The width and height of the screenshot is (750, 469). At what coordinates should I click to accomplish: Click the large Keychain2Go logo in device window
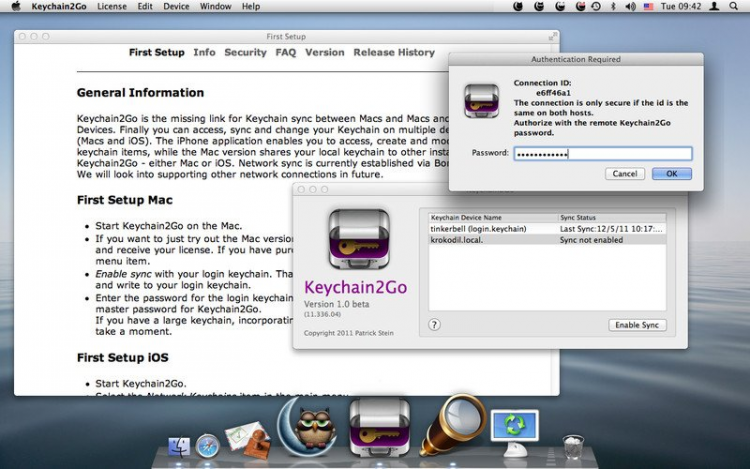[359, 239]
